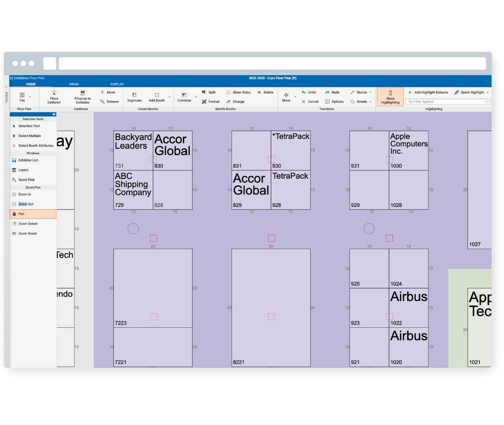504x425 pixels.
Task: Select the Airbus booth 1022
Action: pos(409,308)
